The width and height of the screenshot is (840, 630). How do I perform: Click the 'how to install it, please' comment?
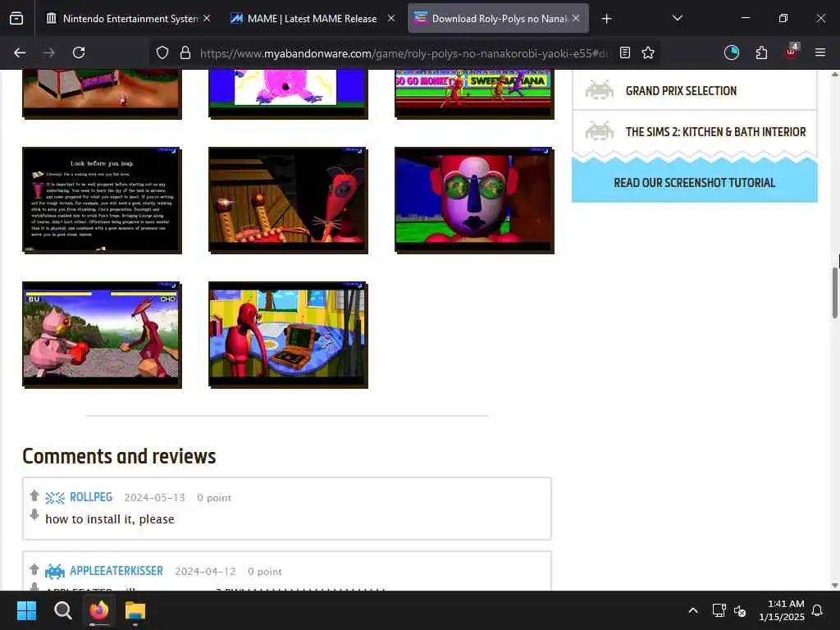(x=110, y=519)
